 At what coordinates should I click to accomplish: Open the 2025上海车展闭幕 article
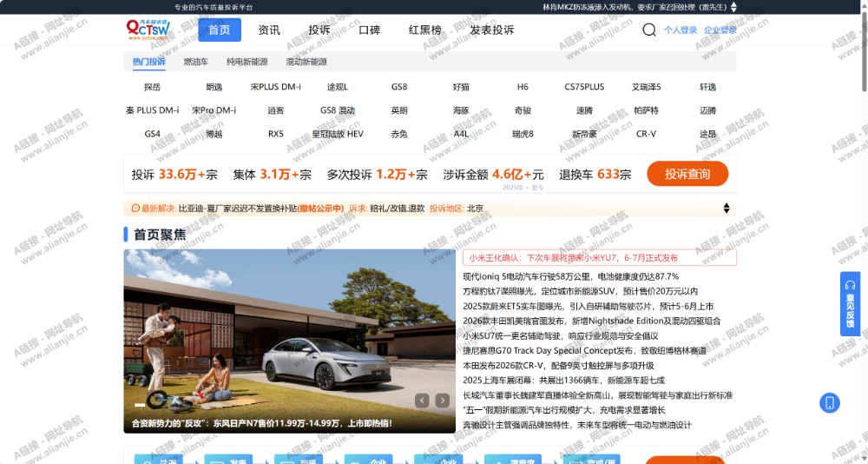tap(563, 381)
